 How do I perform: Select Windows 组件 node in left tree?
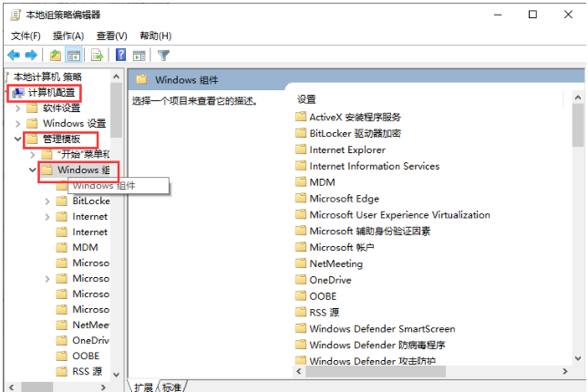pyautogui.click(x=83, y=170)
